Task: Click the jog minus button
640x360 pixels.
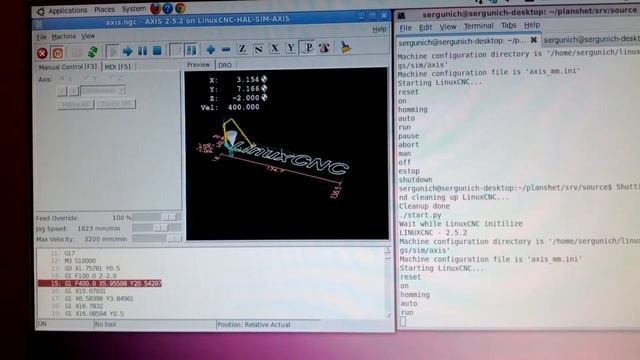Action: (62, 91)
